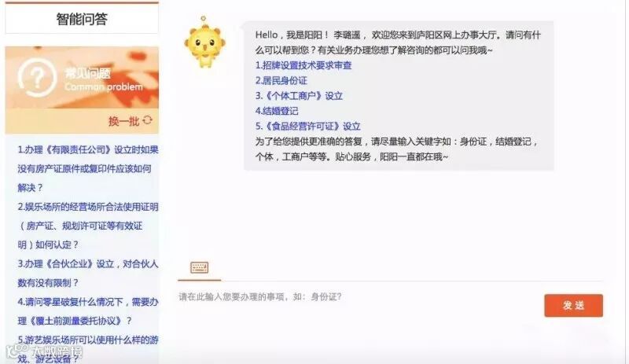
Task: Click into the message input field
Action: (x=357, y=297)
